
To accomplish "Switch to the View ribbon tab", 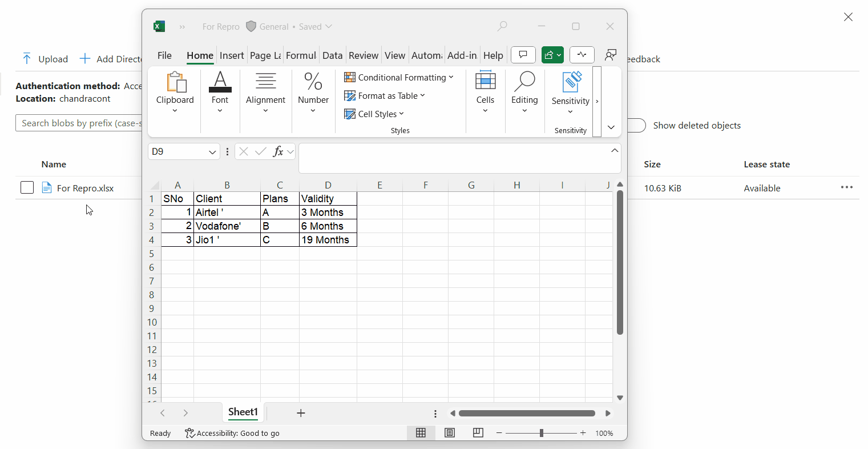I will tap(395, 55).
